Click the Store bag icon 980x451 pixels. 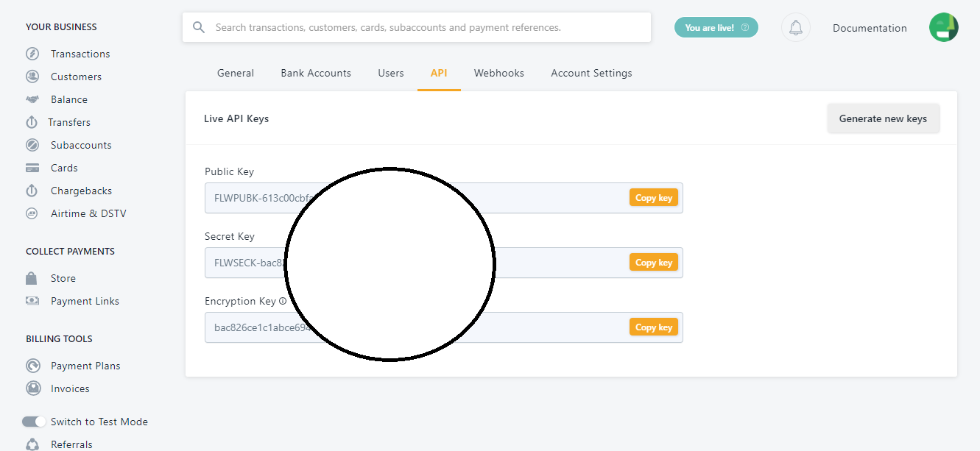click(31, 278)
